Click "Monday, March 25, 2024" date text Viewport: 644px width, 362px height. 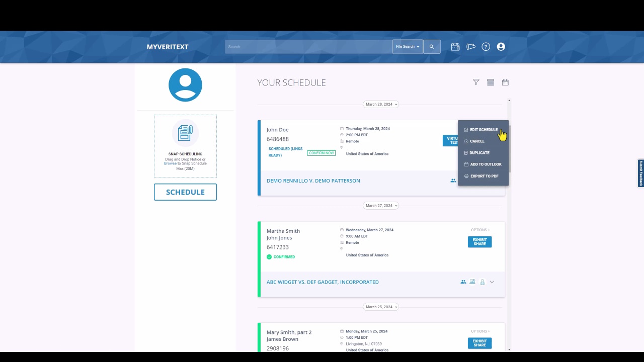(x=367, y=331)
